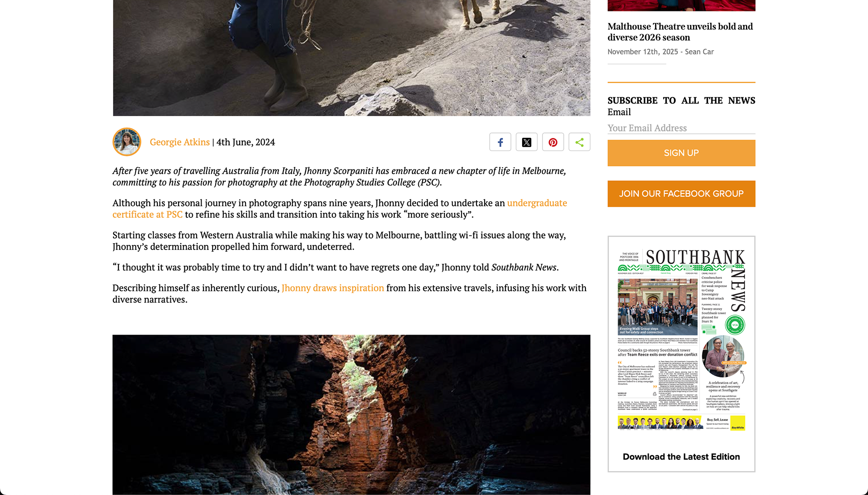Click Georgie Atkins author avatar
Image resolution: width=868 pixels, height=495 pixels.
(127, 142)
